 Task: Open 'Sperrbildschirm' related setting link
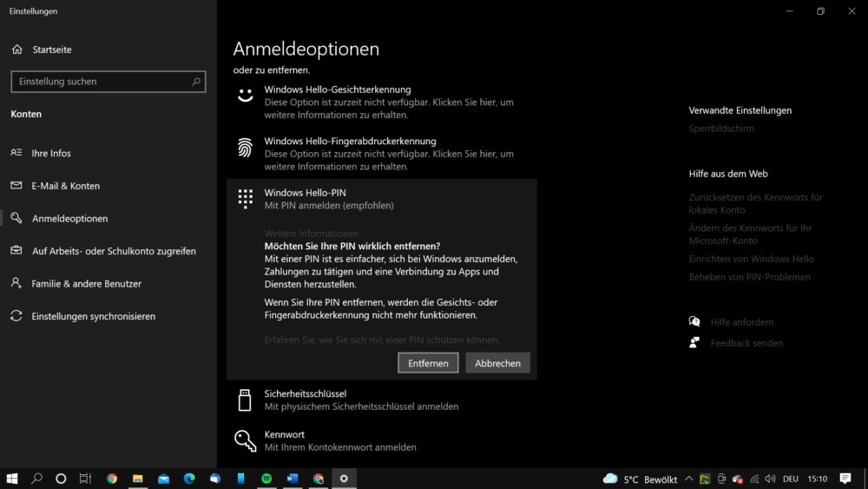721,129
